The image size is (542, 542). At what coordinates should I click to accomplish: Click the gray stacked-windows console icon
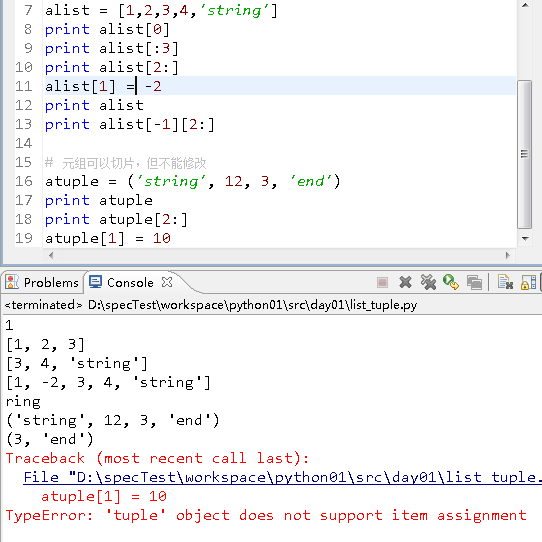click(474, 282)
